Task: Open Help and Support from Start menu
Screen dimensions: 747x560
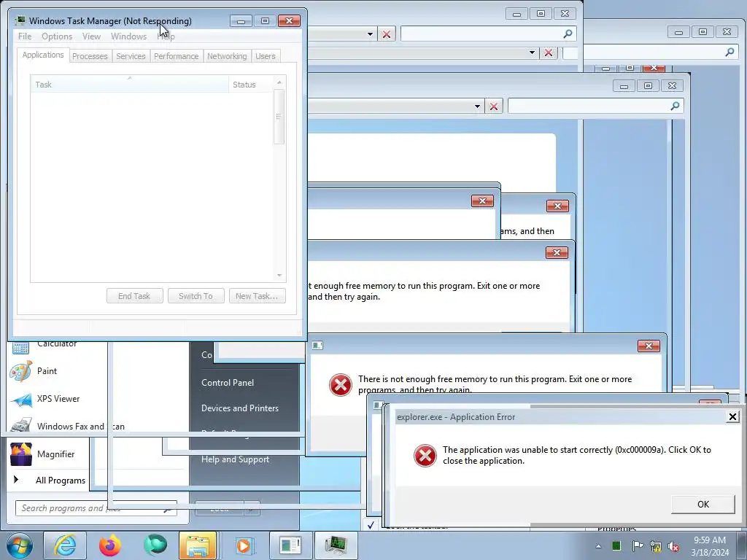Action: point(235,459)
